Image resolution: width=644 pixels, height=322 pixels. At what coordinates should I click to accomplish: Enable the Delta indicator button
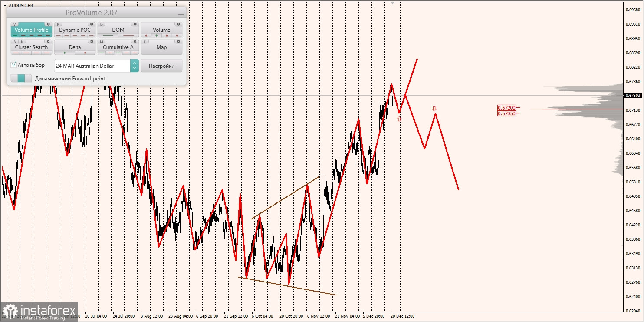click(75, 47)
